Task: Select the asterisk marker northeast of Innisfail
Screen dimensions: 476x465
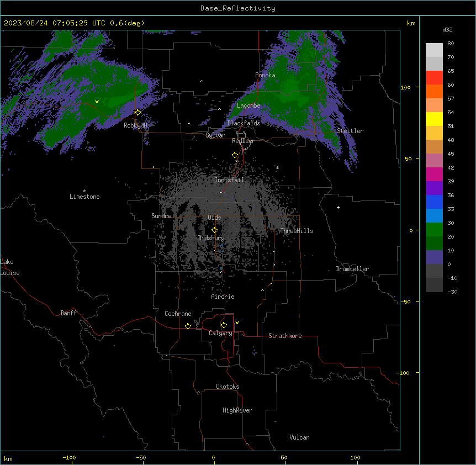Action: click(277, 167)
